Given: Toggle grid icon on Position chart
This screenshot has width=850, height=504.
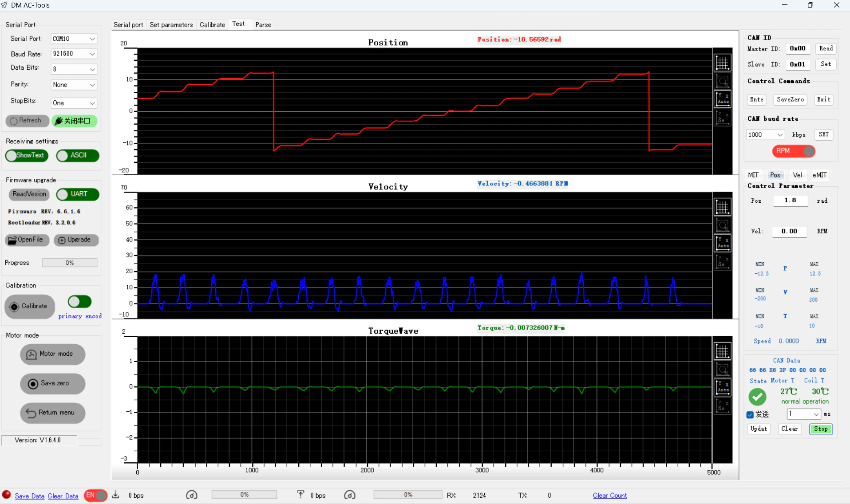Looking at the screenshot, I should (722, 63).
